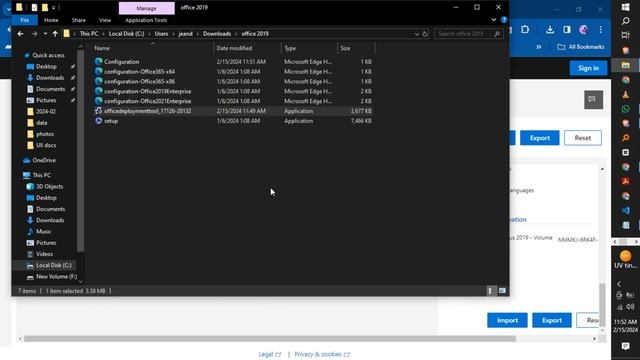This screenshot has height=360, width=640.
Task: Open Music folder under This PC
Action: (44, 231)
